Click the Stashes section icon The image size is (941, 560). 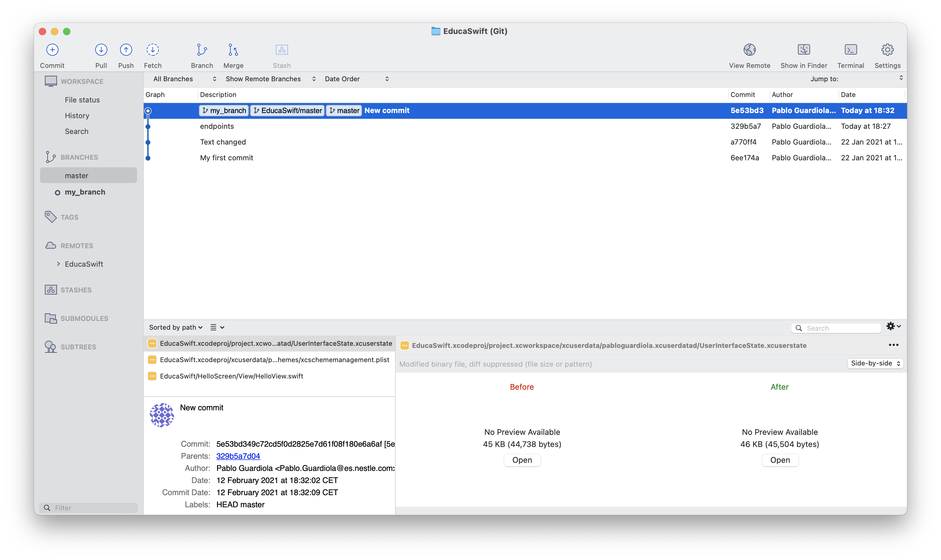coord(51,290)
